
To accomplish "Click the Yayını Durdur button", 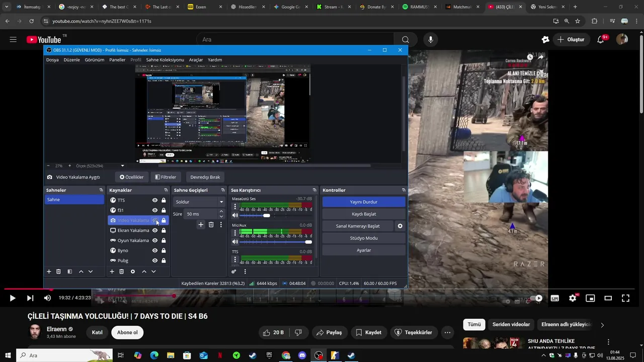I will click(364, 202).
